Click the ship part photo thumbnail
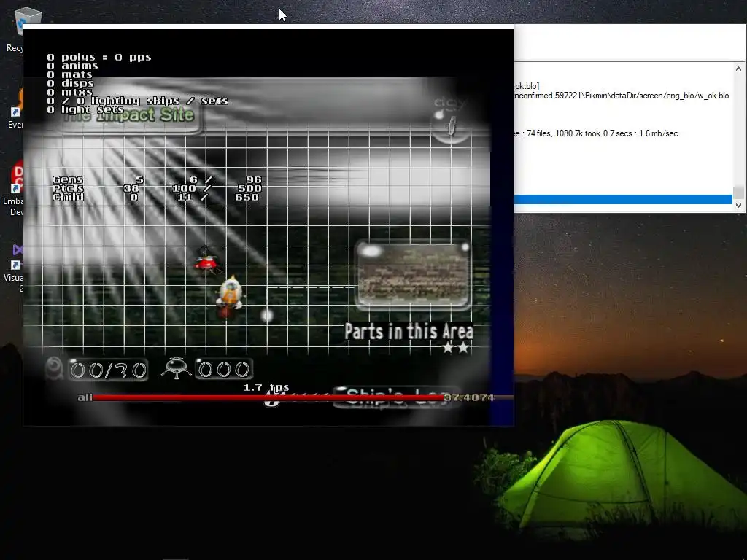Viewport: 747px width, 560px height. (413, 276)
